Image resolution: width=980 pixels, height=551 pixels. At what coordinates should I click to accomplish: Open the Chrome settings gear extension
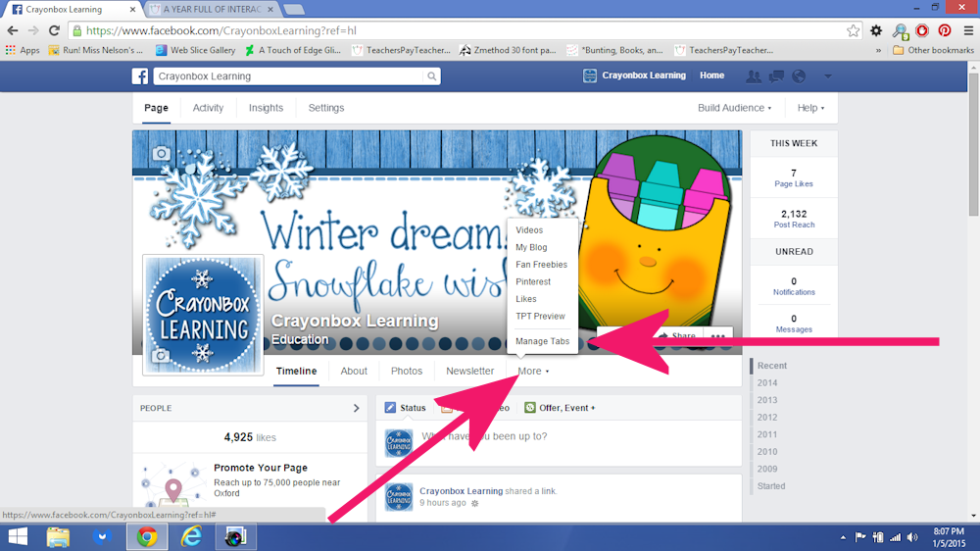876,30
